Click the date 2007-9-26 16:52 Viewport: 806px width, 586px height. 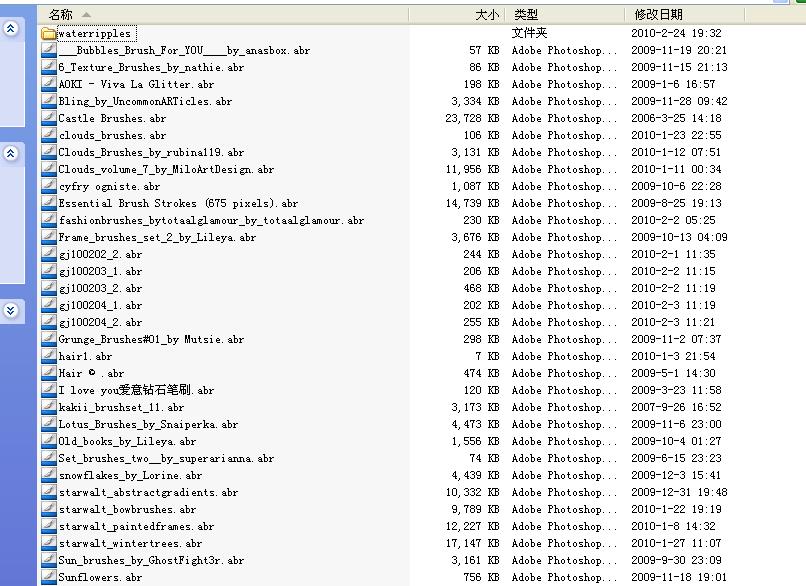(x=676, y=407)
